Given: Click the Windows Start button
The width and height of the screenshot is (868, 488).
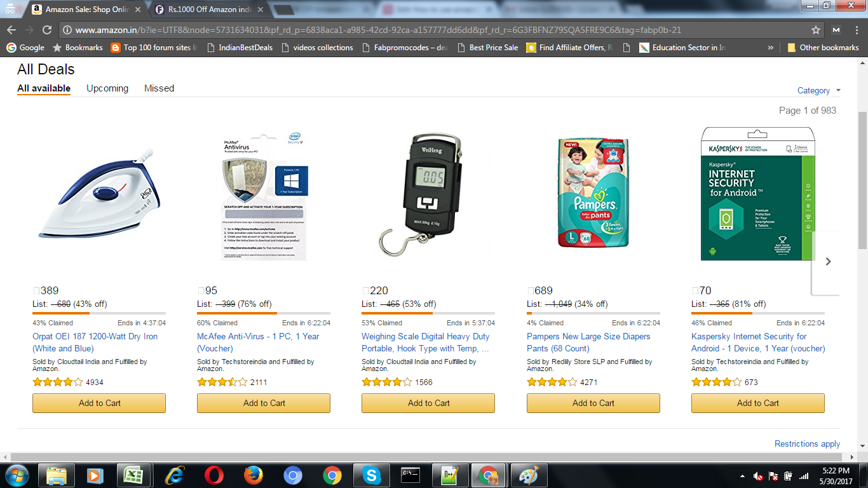Looking at the screenshot, I should coord(17,475).
